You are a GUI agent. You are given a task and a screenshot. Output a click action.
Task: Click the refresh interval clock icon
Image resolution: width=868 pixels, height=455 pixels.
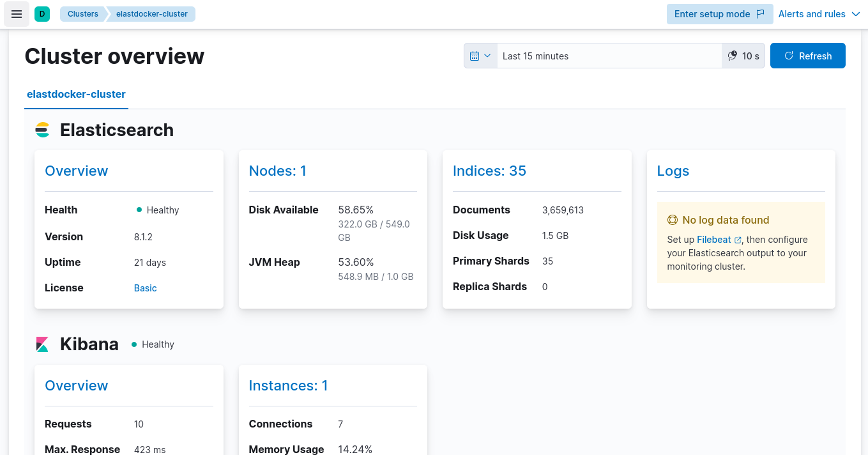point(732,56)
